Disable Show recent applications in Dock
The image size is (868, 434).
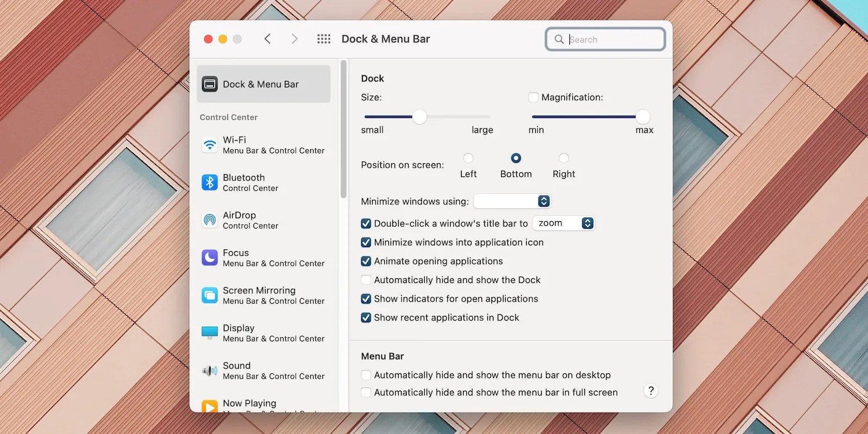pyautogui.click(x=366, y=318)
